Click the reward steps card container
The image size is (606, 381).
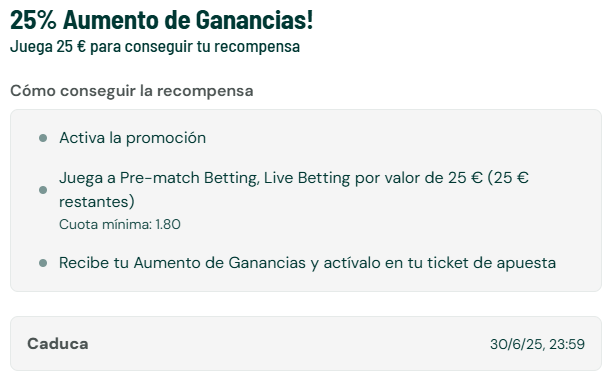point(306,200)
